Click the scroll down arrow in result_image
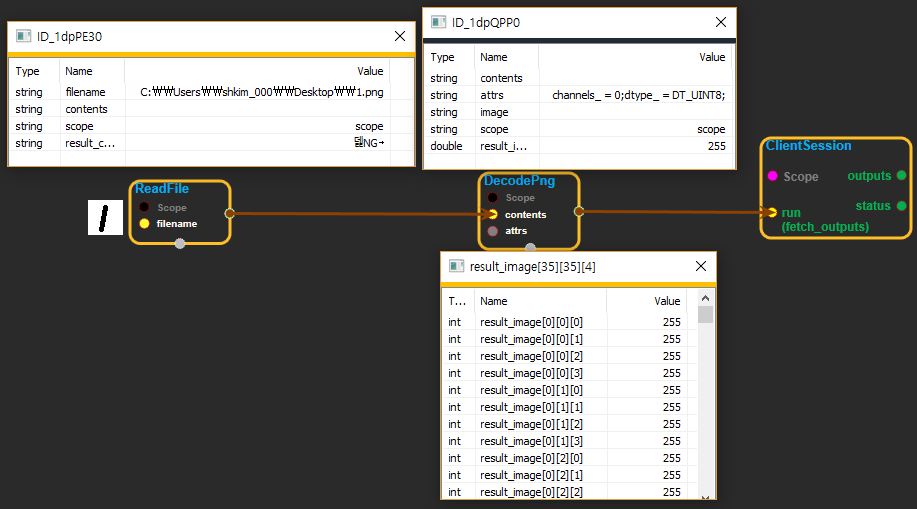The image size is (917, 509). point(705,496)
